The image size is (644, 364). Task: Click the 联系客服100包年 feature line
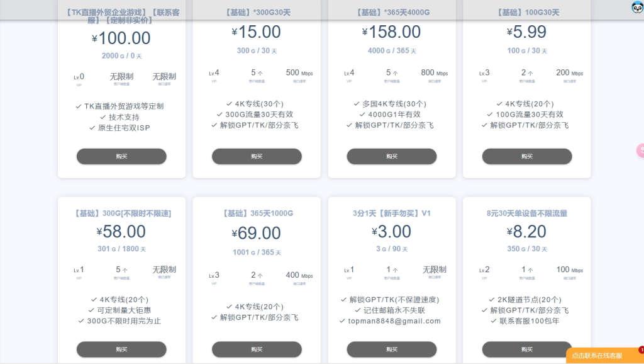529,321
